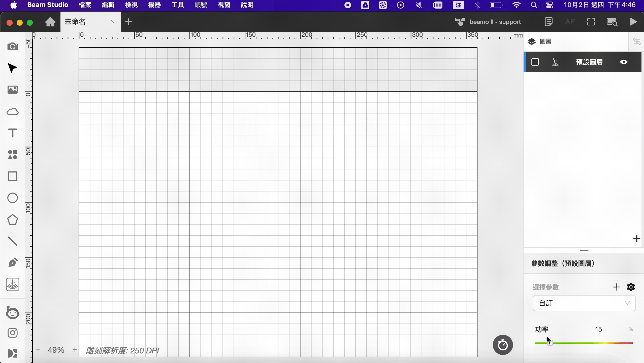
Task: Click the 預設圖層 color square
Action: 535,62
